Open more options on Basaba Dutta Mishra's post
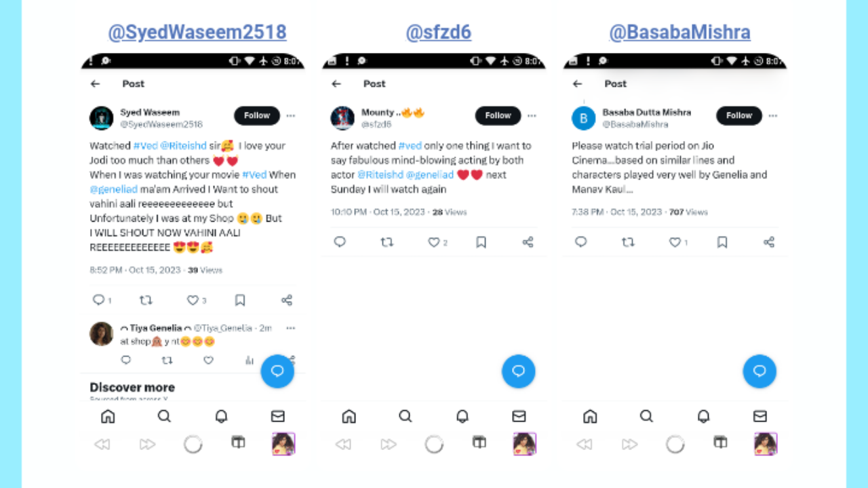Viewport: 868px width, 488px height. 772,116
